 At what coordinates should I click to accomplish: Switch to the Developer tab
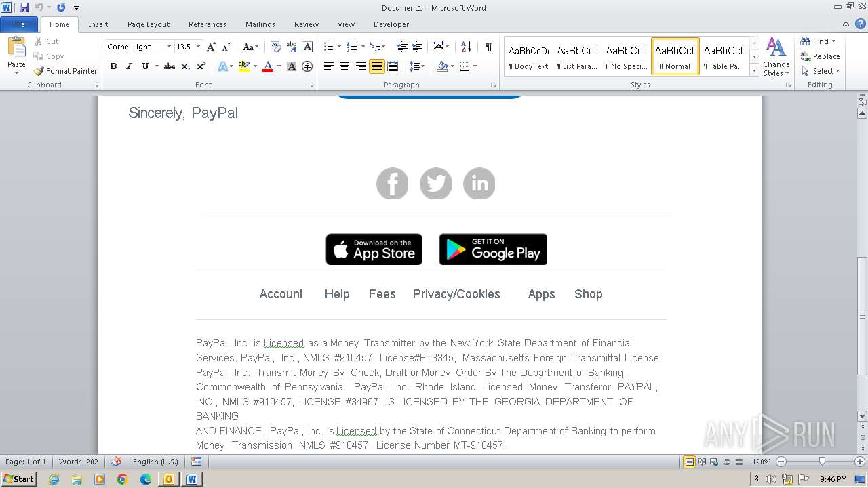[391, 24]
